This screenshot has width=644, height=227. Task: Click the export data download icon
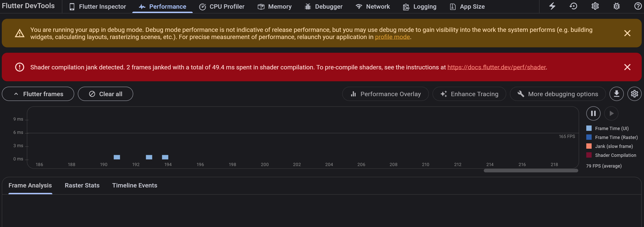(616, 94)
